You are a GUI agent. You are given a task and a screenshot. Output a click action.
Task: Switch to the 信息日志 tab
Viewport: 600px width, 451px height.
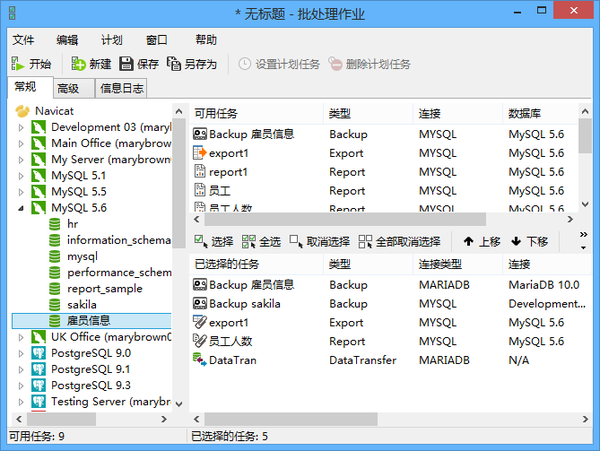pyautogui.click(x=121, y=88)
